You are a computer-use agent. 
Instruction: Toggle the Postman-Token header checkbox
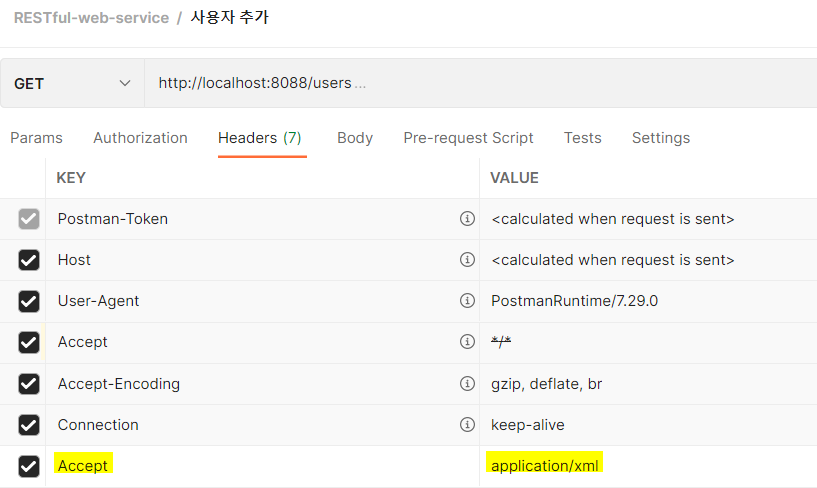(x=29, y=219)
